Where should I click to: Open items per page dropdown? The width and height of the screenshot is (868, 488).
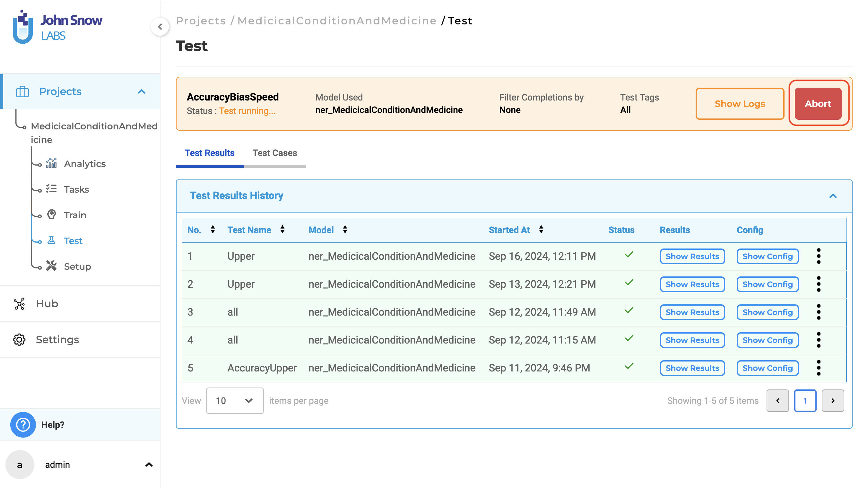pos(235,401)
